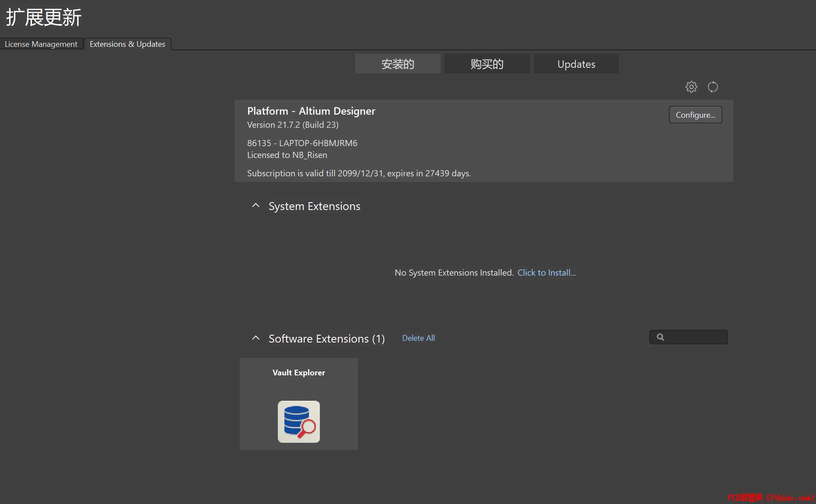Open the 安装的 (Installed) tab
This screenshot has height=504, width=816.
pyautogui.click(x=398, y=64)
